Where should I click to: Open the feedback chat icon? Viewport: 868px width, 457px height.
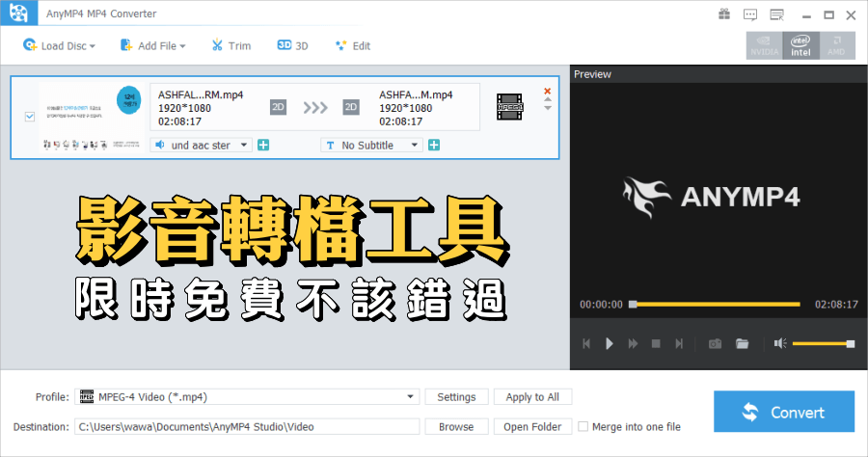750,14
